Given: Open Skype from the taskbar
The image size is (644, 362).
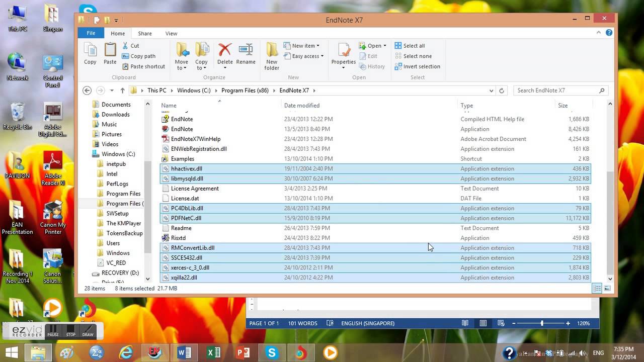Looking at the screenshot, I should click(x=272, y=352).
